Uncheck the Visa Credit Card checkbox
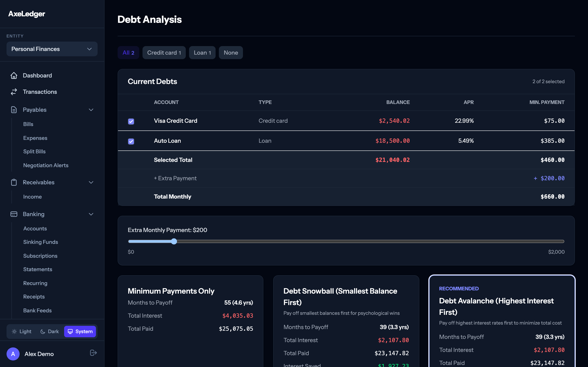 coord(131,121)
